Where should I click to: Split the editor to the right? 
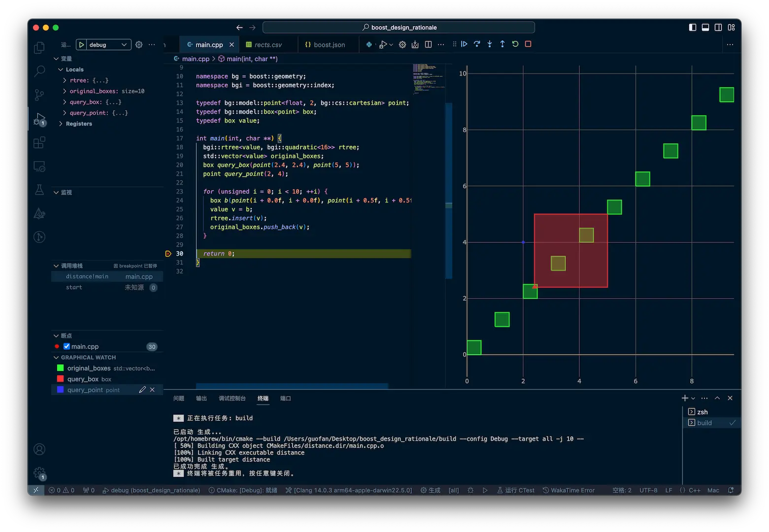[x=428, y=44]
